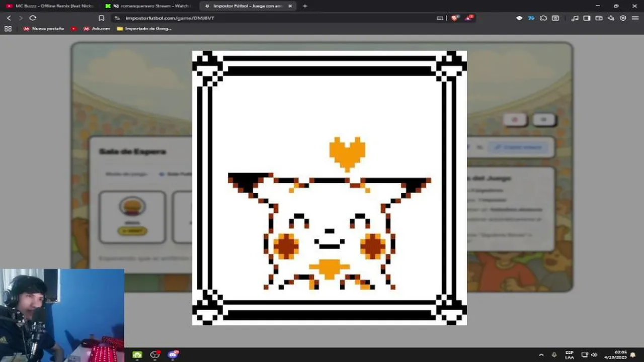Open the music note player icon
The height and width of the screenshot is (362, 644).
575,18
